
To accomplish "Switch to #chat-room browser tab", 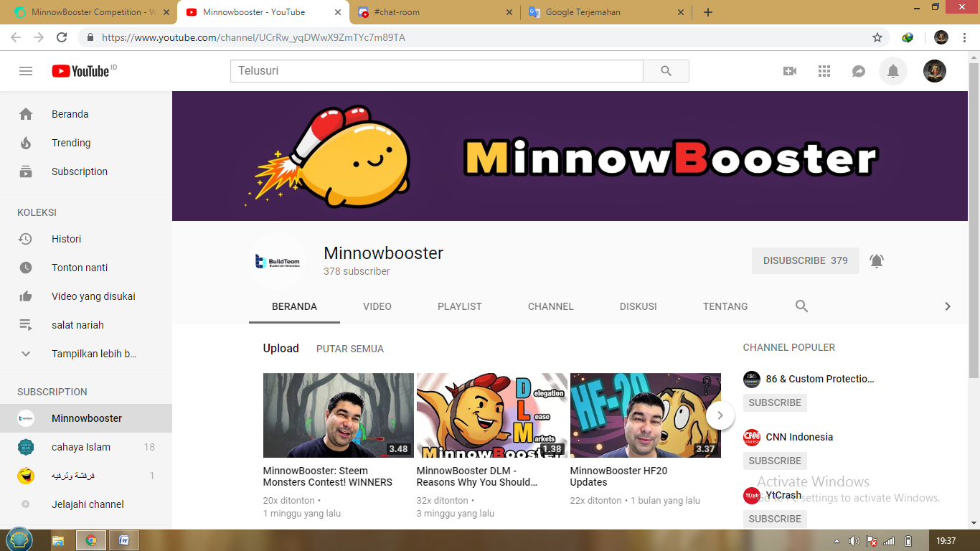I will (435, 12).
